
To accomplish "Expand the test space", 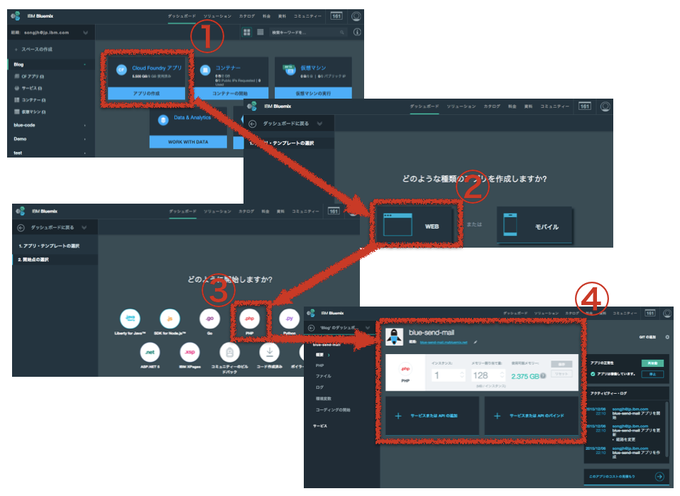I will click(85, 153).
